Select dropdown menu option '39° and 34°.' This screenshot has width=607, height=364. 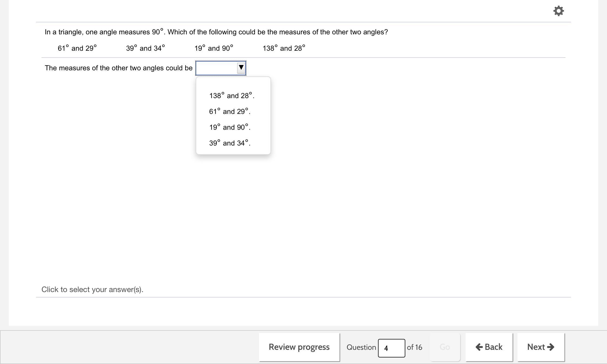230,143
